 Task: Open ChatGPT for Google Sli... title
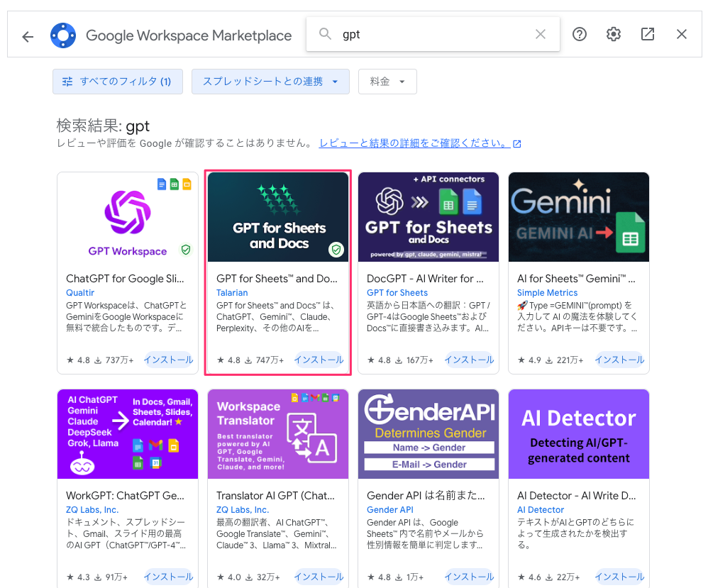tap(125, 279)
